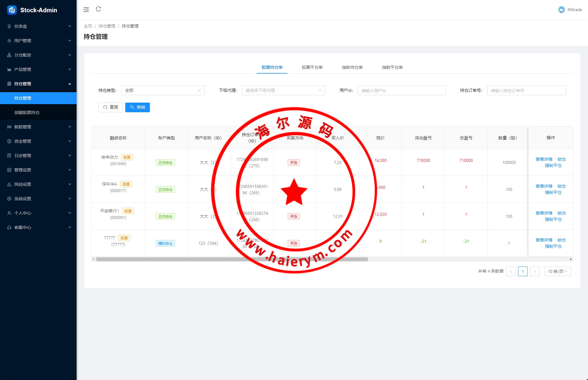
Task: Click the 查询 search button
Action: 138,107
